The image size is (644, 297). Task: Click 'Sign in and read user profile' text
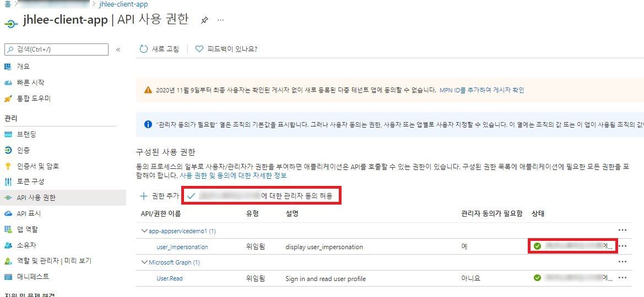[325, 278]
